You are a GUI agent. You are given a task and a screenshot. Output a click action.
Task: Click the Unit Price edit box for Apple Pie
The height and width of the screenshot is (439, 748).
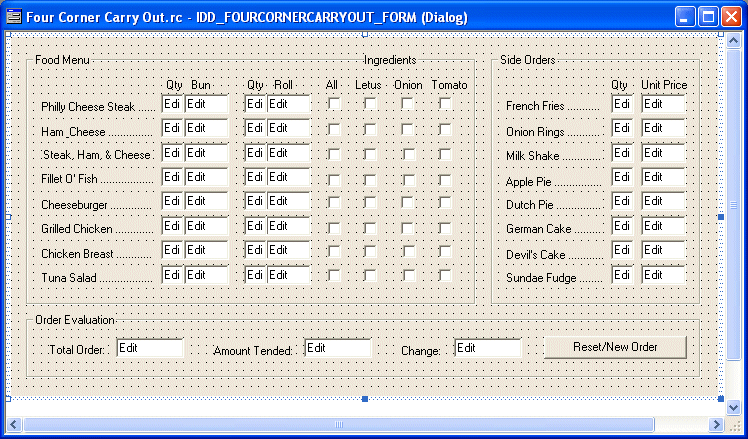tap(664, 177)
